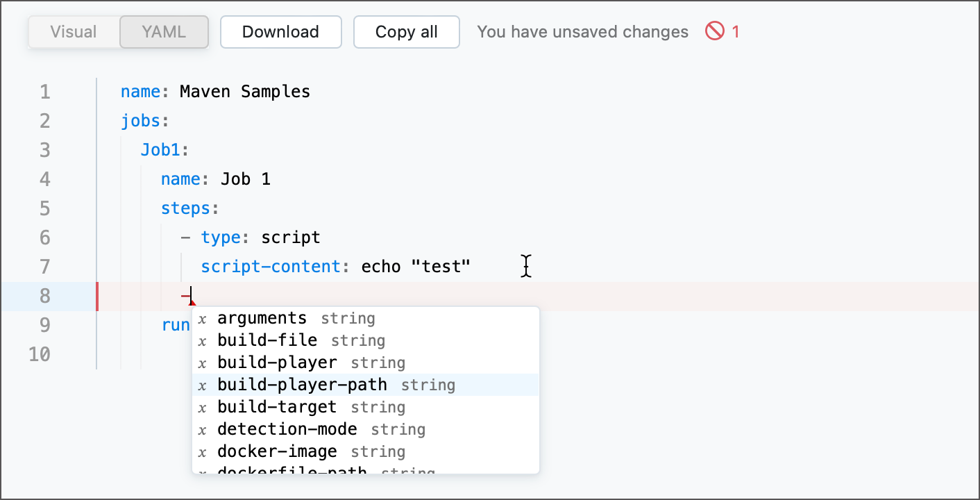This screenshot has width=980, height=500.
Task: Click the error indicator showing 1 issue
Action: (722, 31)
